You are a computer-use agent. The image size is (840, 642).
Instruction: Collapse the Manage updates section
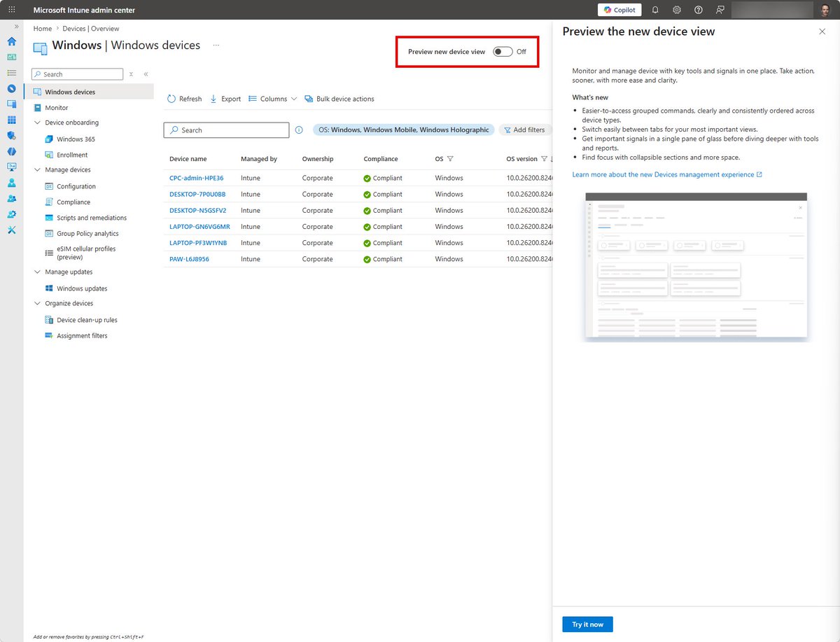pyautogui.click(x=38, y=272)
